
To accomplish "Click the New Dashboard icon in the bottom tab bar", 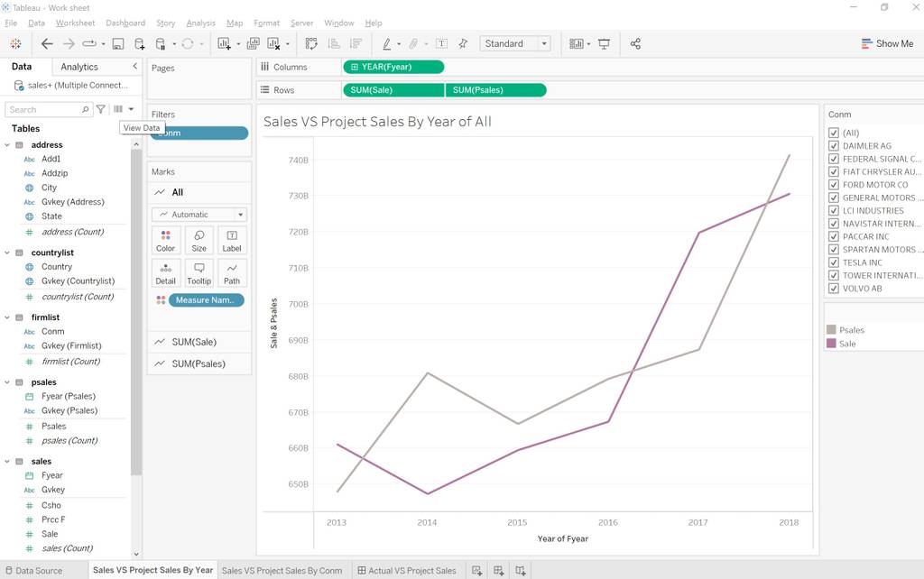I will pos(498,570).
